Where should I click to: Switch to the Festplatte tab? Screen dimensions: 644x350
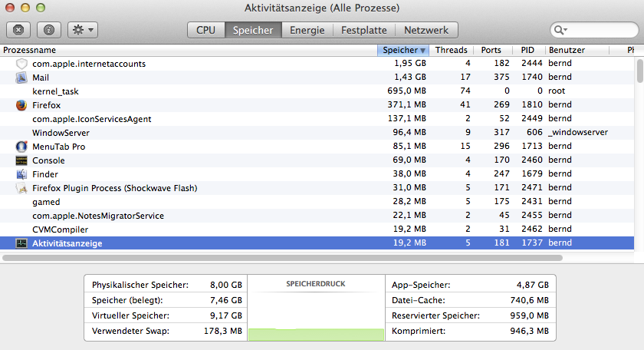pyautogui.click(x=364, y=30)
